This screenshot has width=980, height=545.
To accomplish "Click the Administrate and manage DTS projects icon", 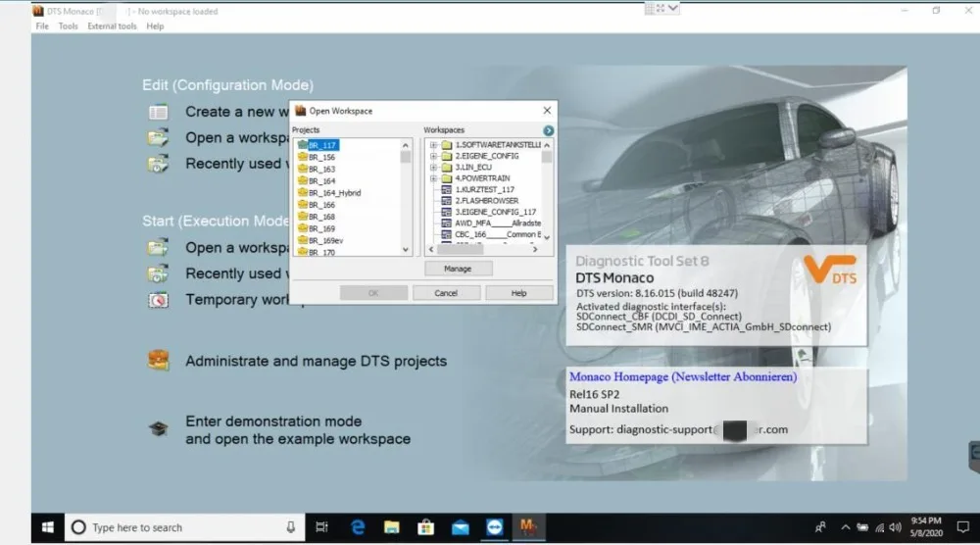I will (x=158, y=361).
